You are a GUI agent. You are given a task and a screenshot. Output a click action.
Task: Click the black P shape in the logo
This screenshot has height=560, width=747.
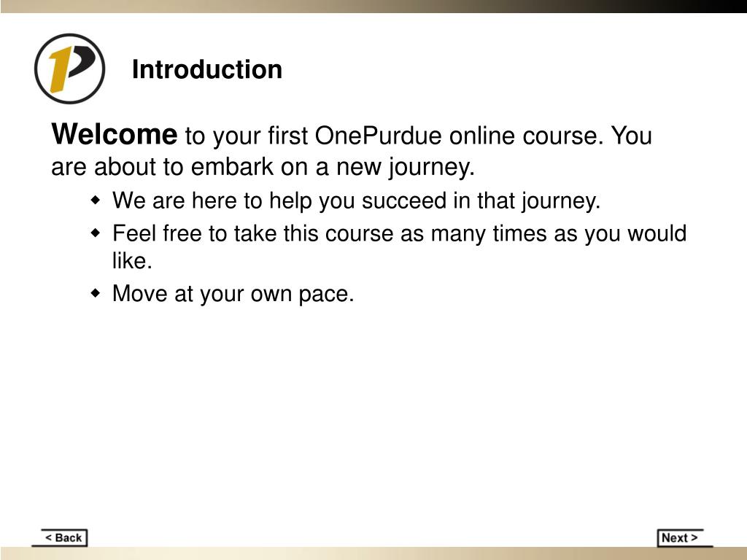[82, 61]
